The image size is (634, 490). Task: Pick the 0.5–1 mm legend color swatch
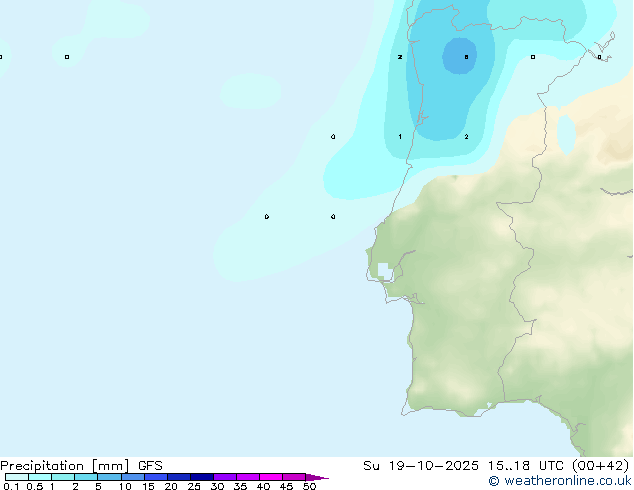pos(40,477)
